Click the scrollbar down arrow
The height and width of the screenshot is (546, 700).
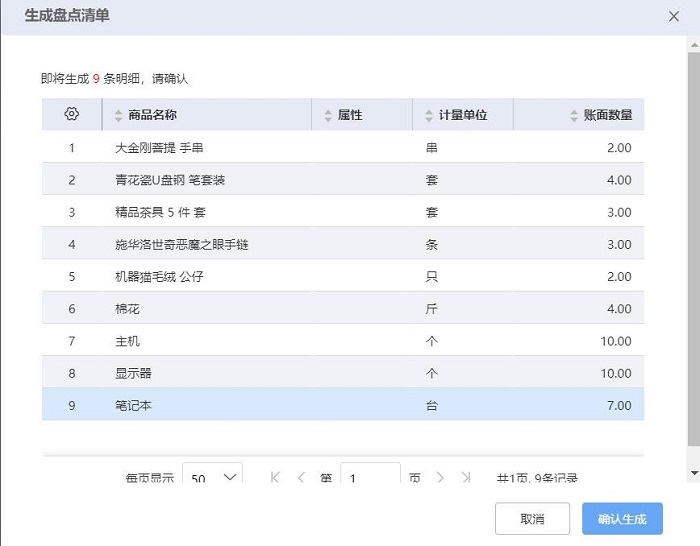coord(694,473)
